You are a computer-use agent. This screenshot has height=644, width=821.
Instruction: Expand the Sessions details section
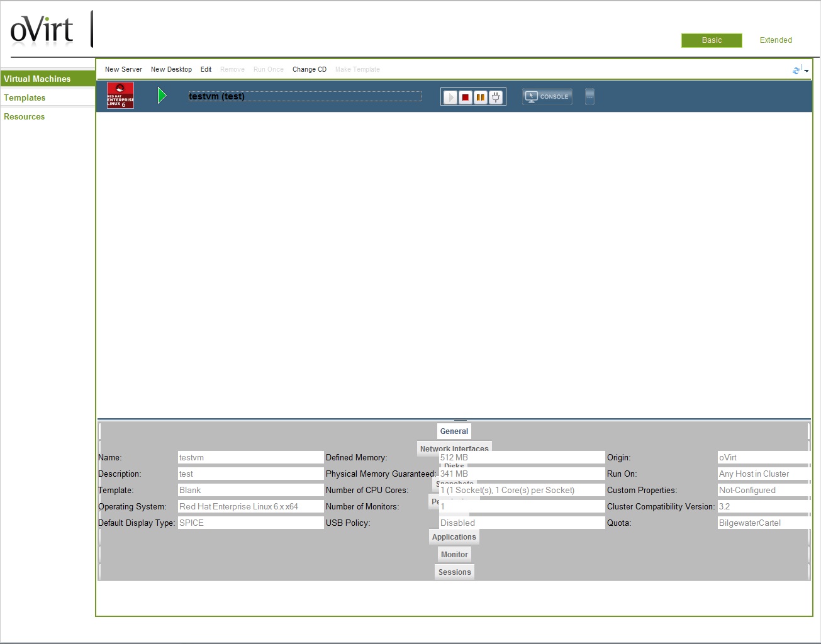454,572
